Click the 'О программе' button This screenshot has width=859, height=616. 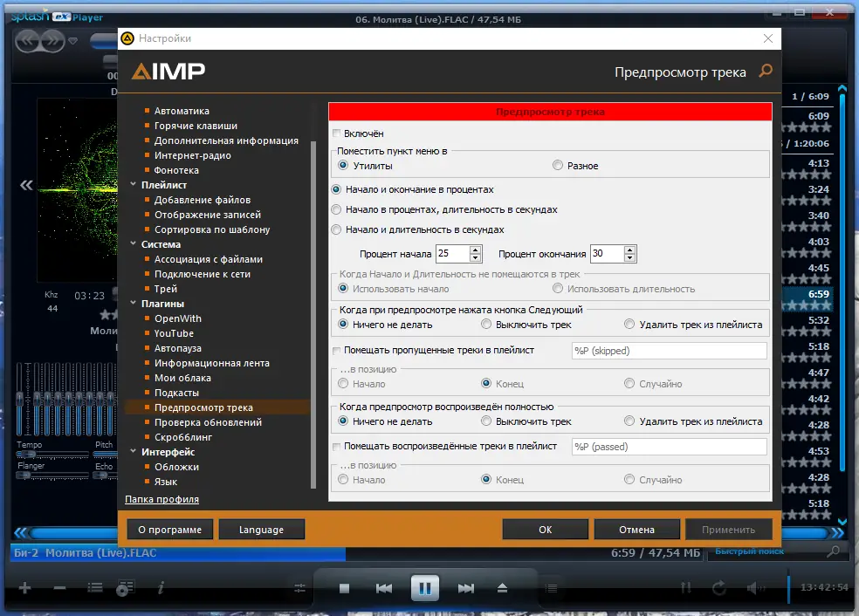[170, 530]
